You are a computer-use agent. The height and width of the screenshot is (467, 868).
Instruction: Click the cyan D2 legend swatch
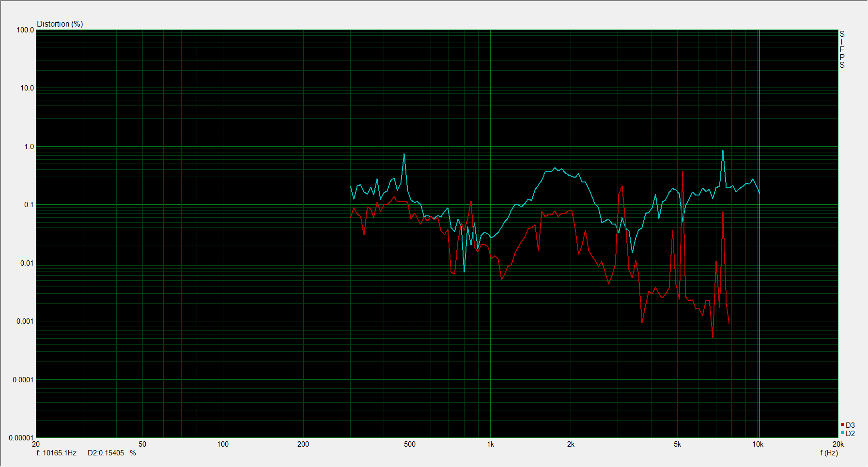click(842, 433)
